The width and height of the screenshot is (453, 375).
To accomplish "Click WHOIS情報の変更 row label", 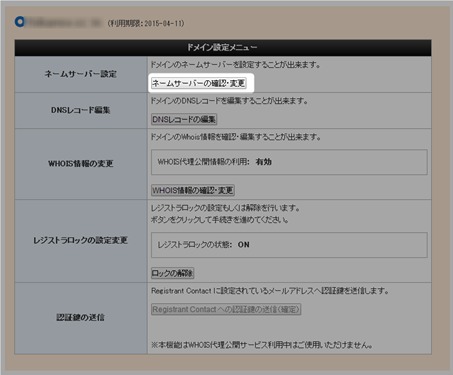I will click(81, 164).
